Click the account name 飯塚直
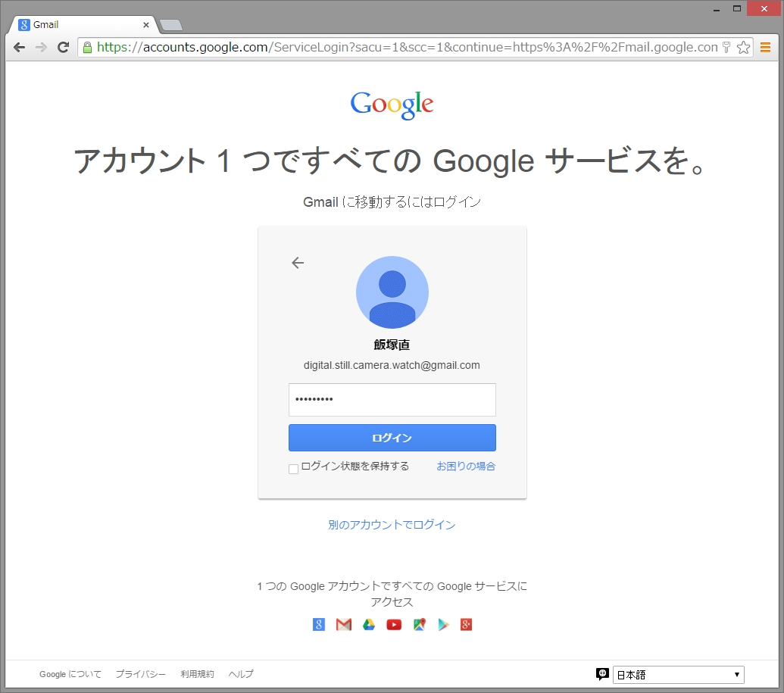784x693 pixels. (x=392, y=345)
